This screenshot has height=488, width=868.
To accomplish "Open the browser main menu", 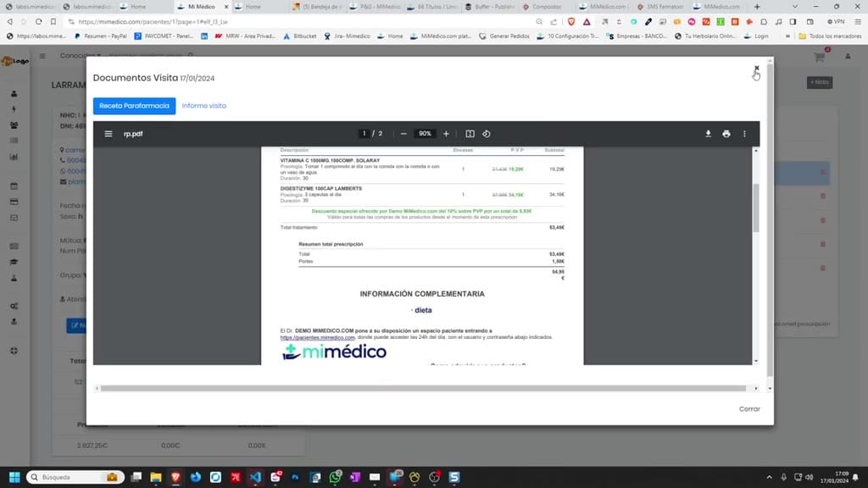I will pyautogui.click(x=858, y=21).
